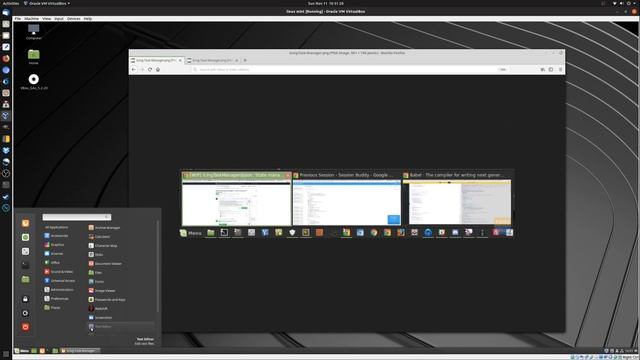Open VirtualBox File menu
Viewport: 640px width, 360px height.
[x=18, y=19]
